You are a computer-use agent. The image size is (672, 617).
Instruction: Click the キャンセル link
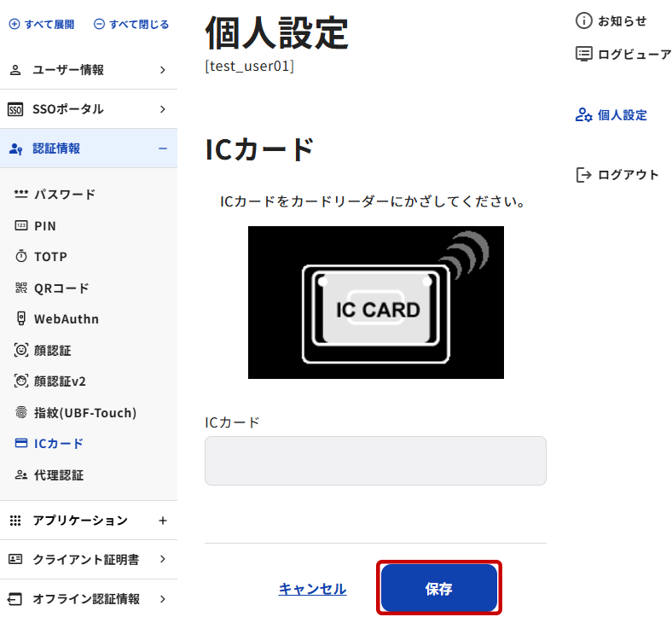pos(312,589)
